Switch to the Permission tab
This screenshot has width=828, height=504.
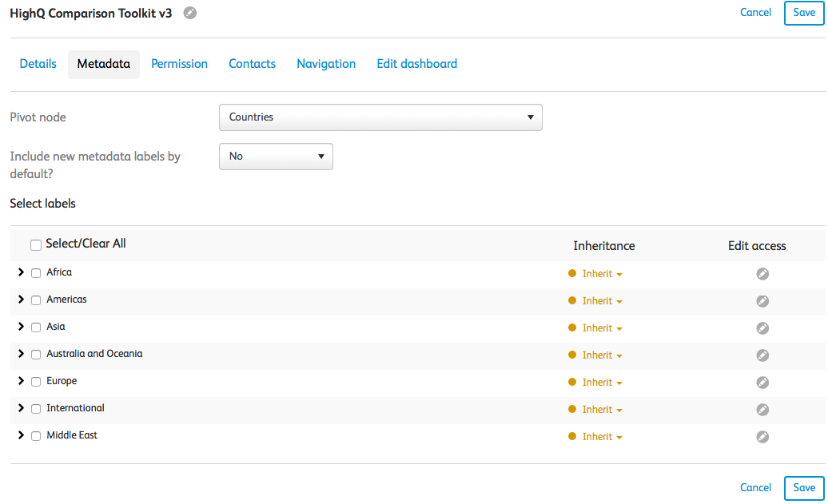coord(179,64)
